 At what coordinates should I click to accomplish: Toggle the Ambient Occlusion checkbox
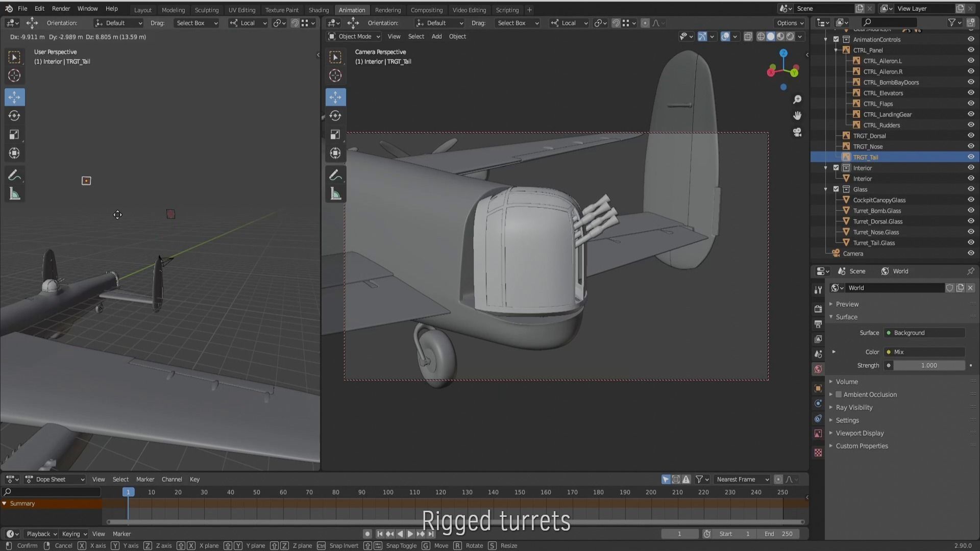[x=839, y=394]
